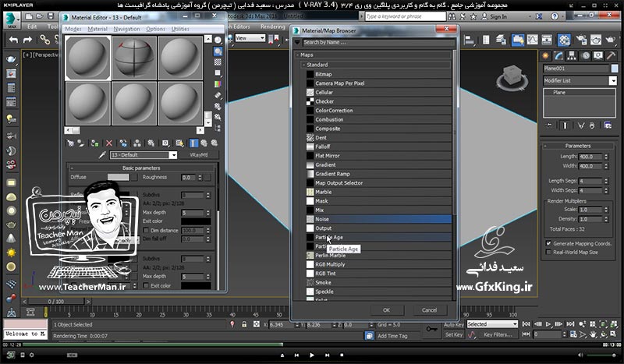Image resolution: width=624 pixels, height=364 pixels.
Task: Click the Plane001 object color swatch
Action: 615,69
